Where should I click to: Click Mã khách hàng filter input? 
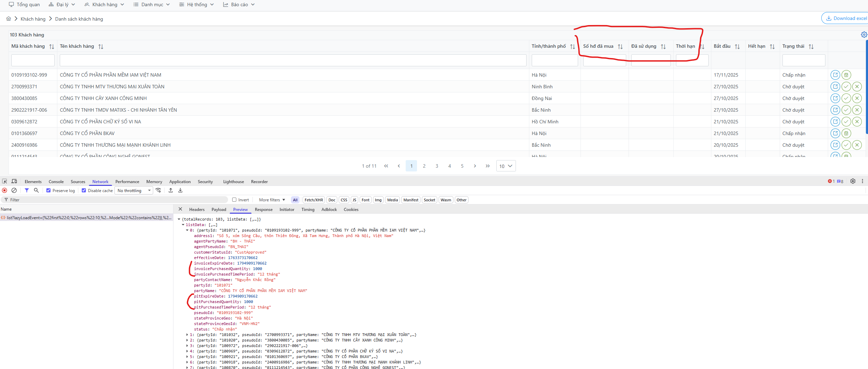(33, 60)
